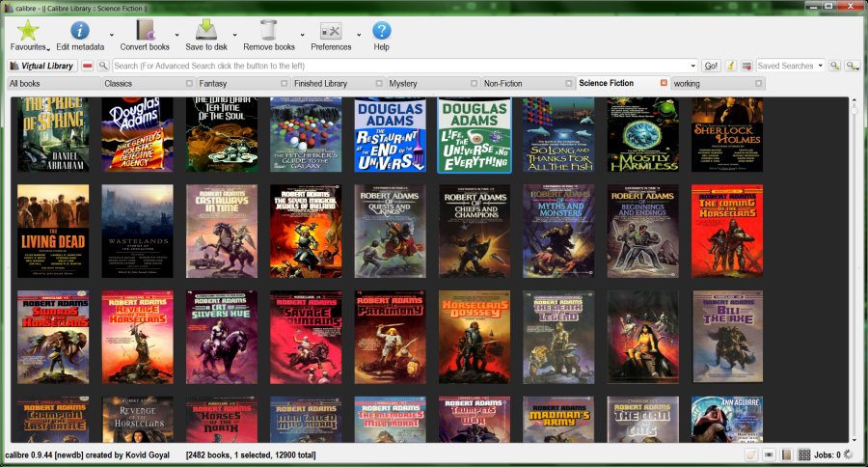Open Preferences from the toolbar
Image resolution: width=868 pixels, height=467 pixels.
coord(331,32)
